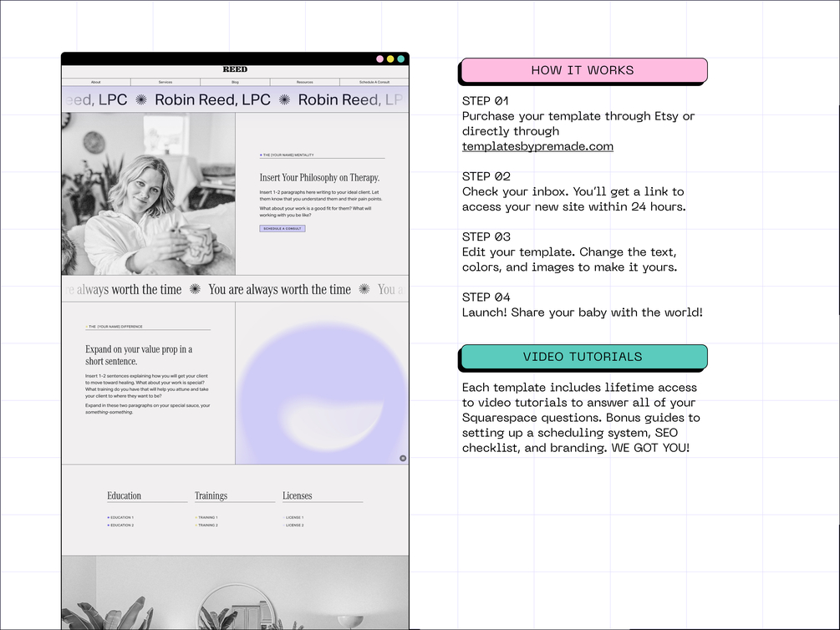This screenshot has width=840, height=630.
Task: Open the About nav item
Action: (x=96, y=82)
